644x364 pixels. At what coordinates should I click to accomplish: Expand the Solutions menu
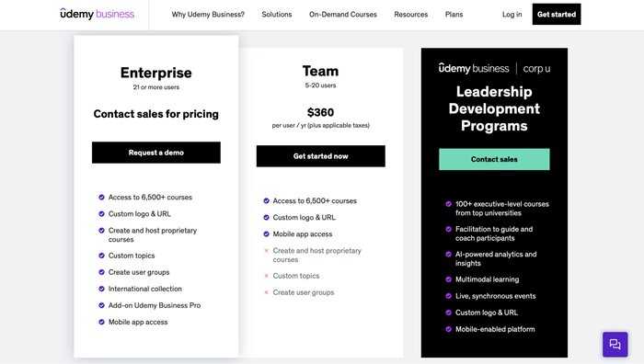coord(277,15)
